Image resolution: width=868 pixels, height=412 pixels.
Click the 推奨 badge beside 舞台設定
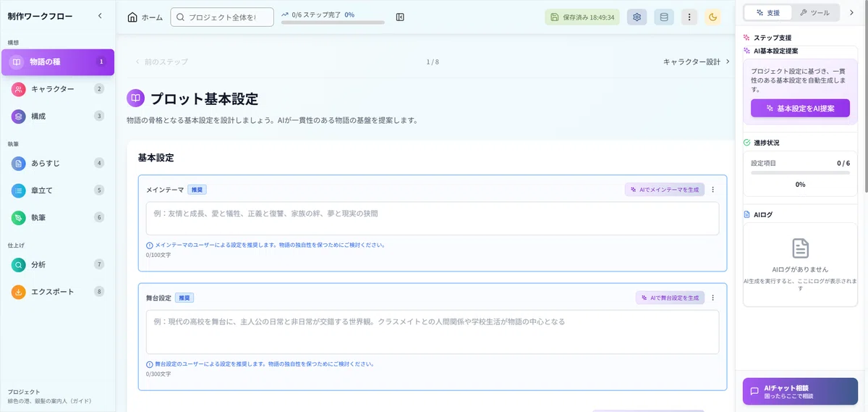coord(184,298)
